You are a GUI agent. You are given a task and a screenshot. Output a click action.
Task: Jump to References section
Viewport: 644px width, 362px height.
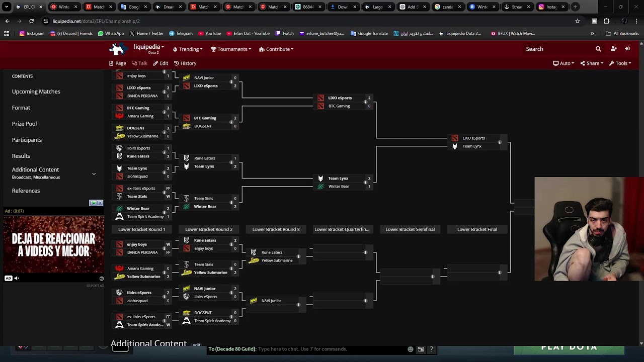tap(26, 191)
